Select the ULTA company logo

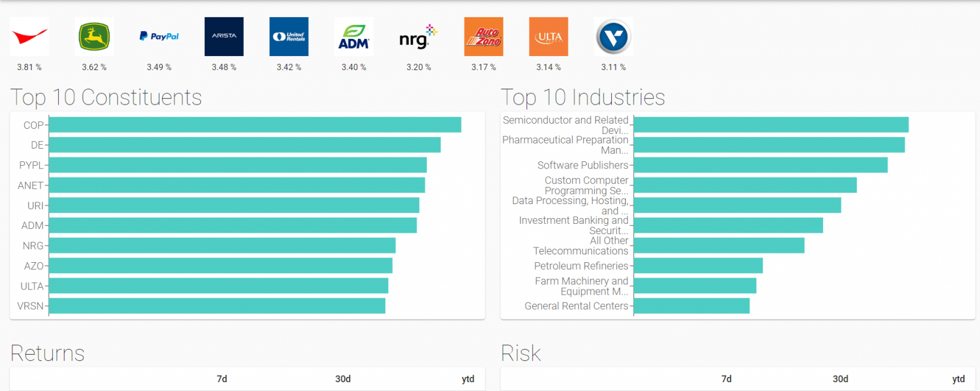coord(548,36)
